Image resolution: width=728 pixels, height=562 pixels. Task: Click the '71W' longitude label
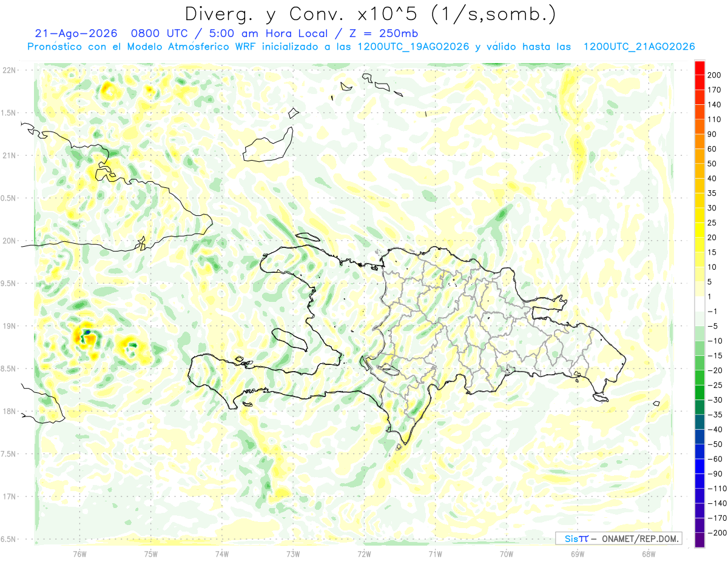coord(435,554)
